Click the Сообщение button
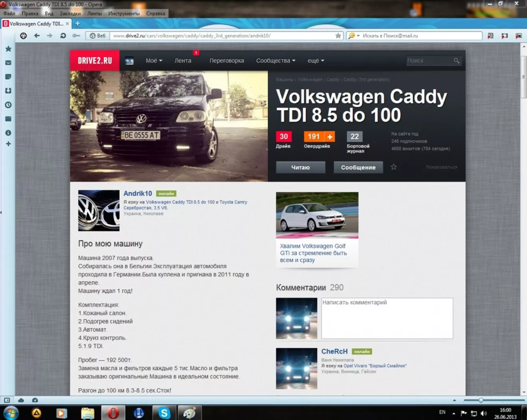 pos(358,168)
